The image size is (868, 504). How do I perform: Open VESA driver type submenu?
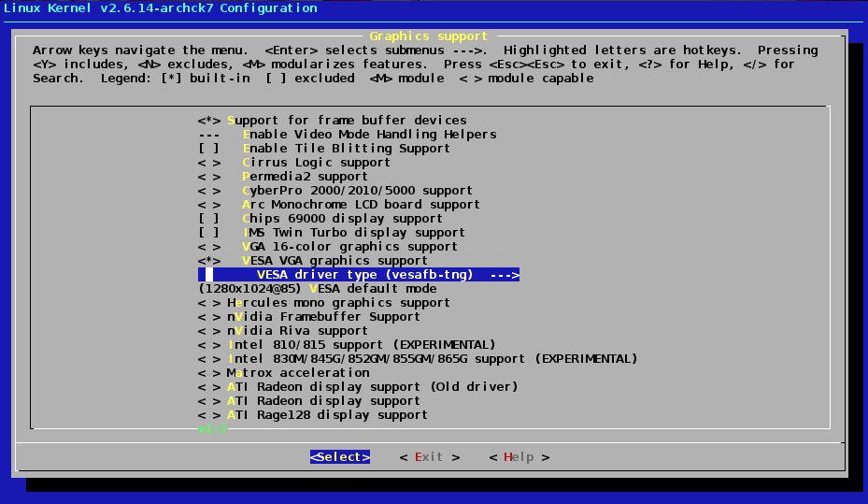(x=364, y=275)
